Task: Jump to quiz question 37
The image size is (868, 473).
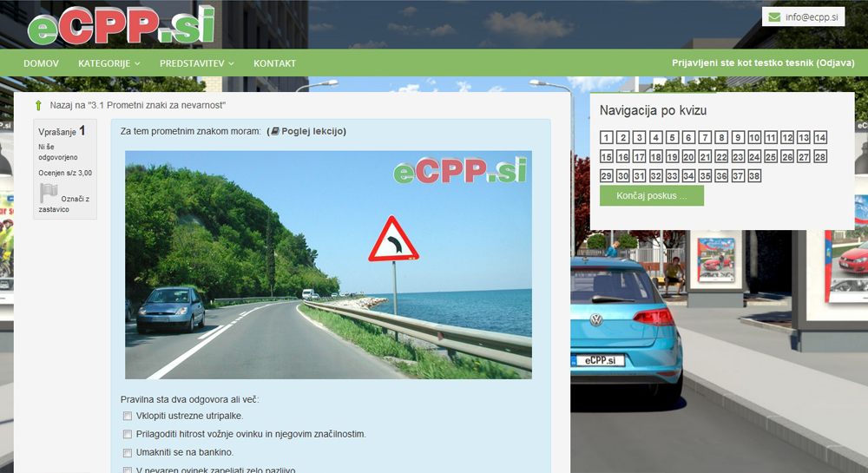Action: coord(738,176)
